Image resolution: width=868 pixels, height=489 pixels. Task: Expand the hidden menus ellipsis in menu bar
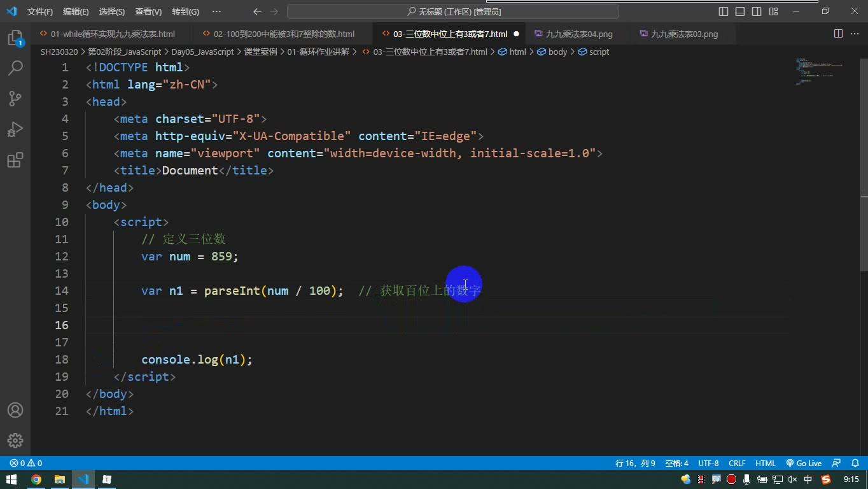(x=216, y=11)
